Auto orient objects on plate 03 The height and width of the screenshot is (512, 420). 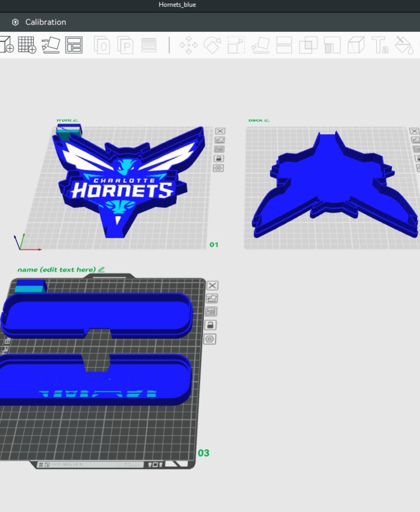click(x=212, y=298)
